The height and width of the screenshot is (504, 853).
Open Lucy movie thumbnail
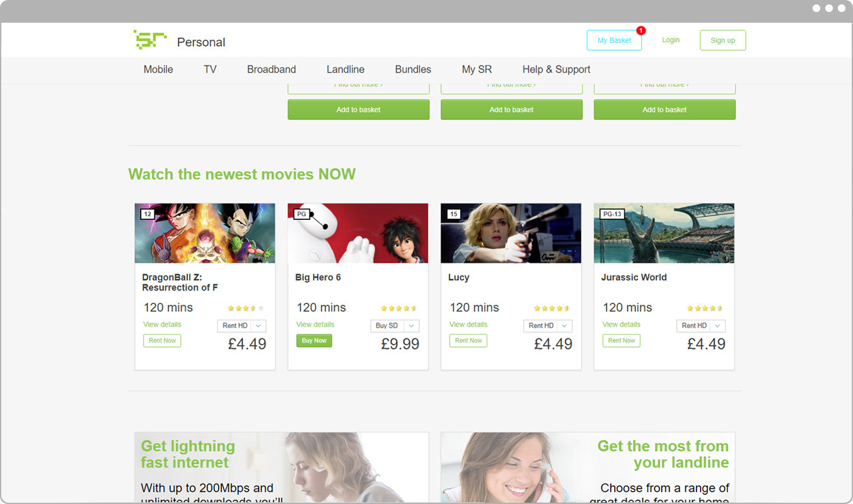(511, 233)
